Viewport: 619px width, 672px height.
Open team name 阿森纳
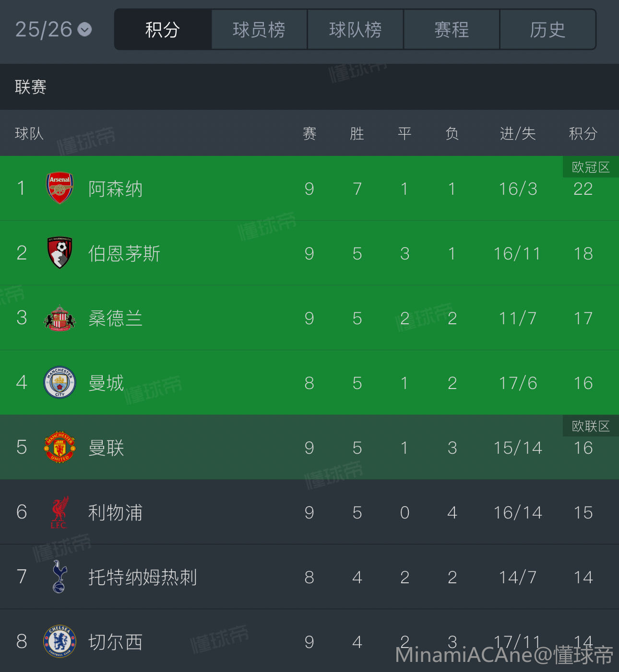tap(115, 189)
